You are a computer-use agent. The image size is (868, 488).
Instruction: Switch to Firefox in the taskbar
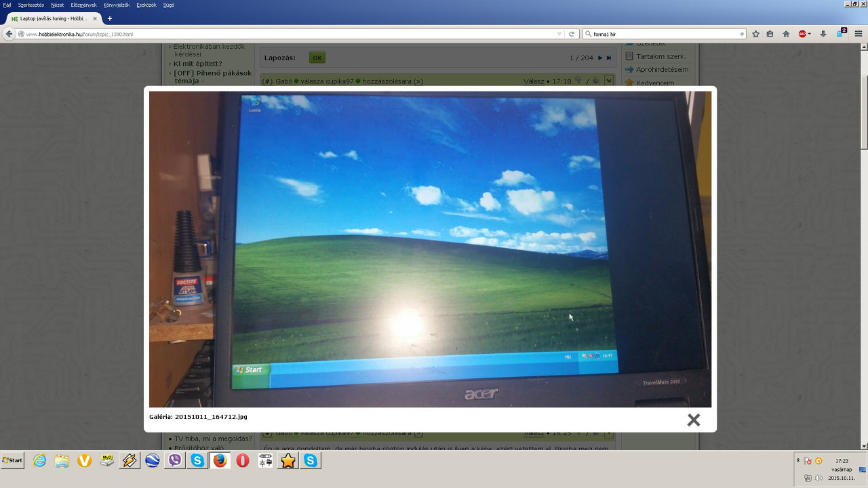[x=220, y=461]
